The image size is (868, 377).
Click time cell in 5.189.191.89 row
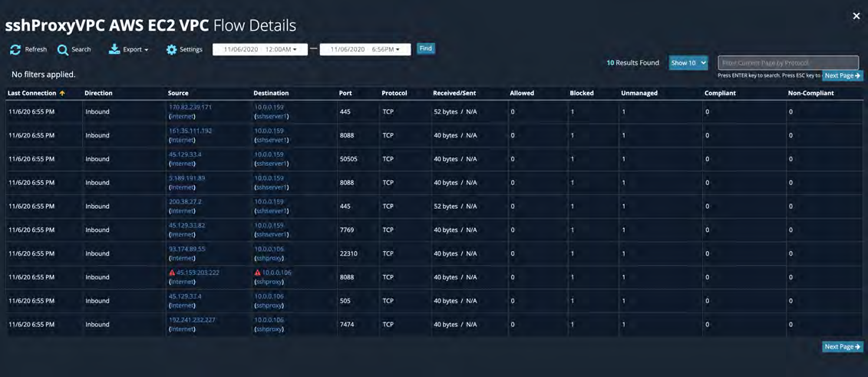click(x=31, y=183)
